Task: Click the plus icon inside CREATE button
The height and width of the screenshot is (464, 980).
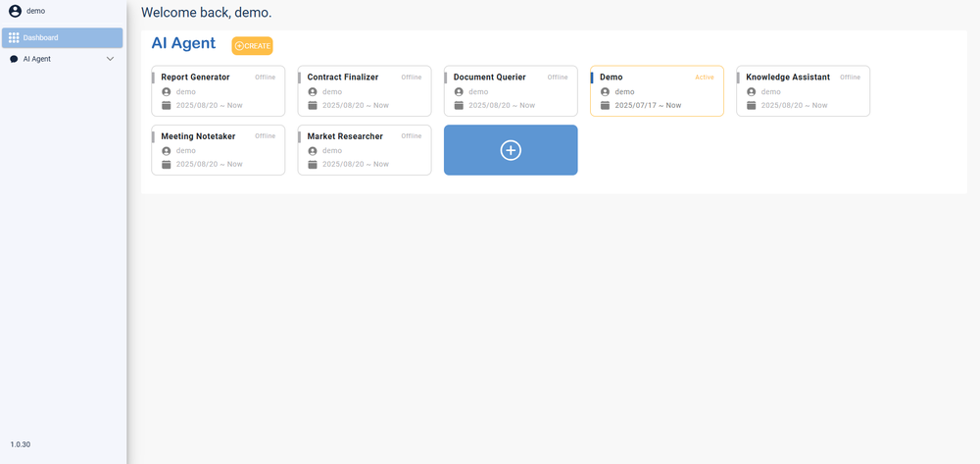Action: coord(239,46)
